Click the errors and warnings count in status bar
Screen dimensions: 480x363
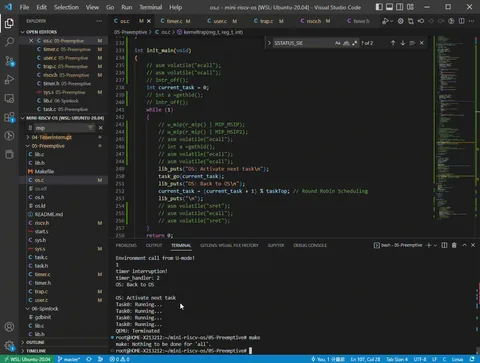coord(119,359)
